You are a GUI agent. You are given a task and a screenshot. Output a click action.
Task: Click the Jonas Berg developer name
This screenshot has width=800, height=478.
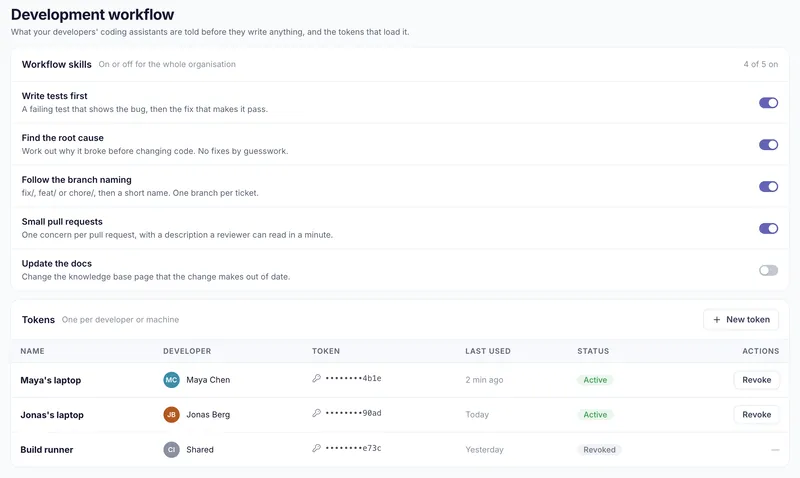coord(208,415)
